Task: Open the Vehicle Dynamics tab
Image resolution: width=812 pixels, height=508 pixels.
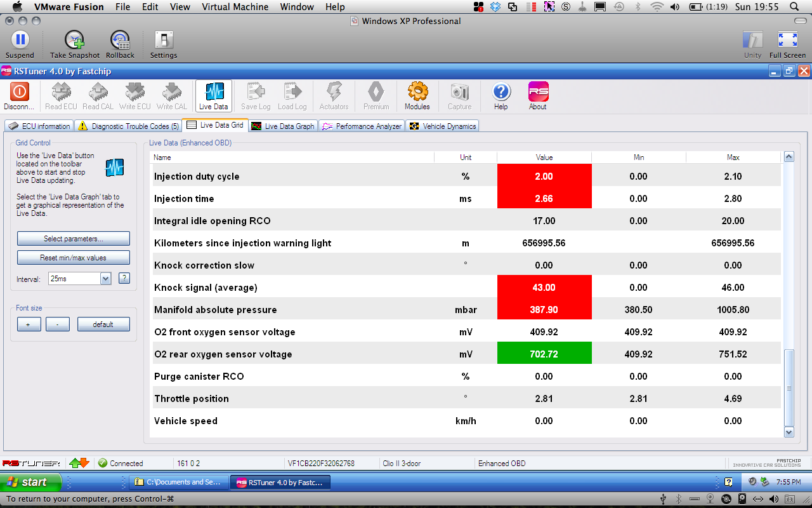Action: coord(442,126)
